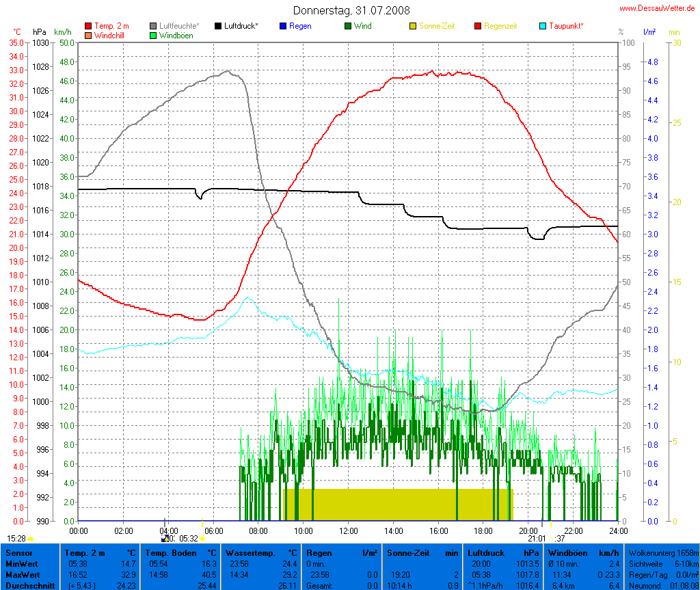
Task: Click the yellow Sonne-Zeit legend swatch
Action: tap(414, 26)
